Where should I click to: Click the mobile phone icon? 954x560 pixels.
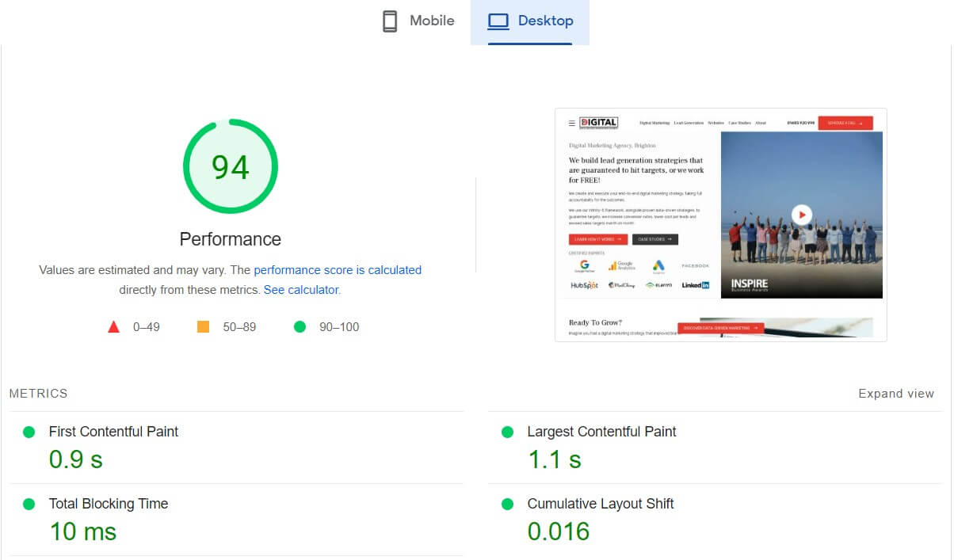point(390,21)
